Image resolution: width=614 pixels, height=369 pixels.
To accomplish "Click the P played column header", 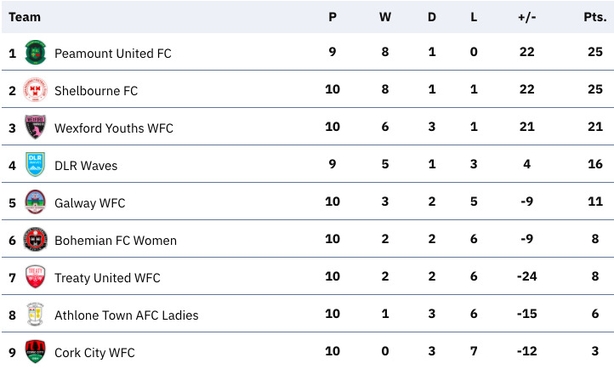I will [x=332, y=17].
